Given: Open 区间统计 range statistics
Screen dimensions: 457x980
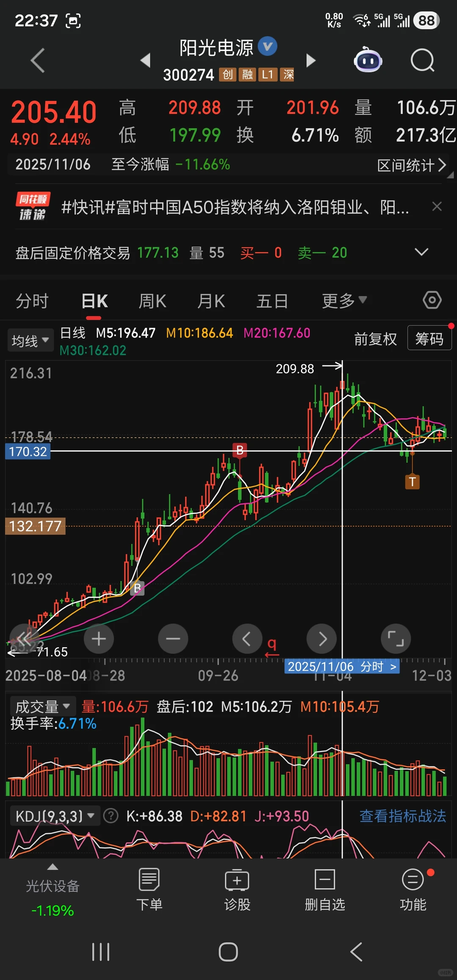Looking at the screenshot, I should click(x=411, y=165).
